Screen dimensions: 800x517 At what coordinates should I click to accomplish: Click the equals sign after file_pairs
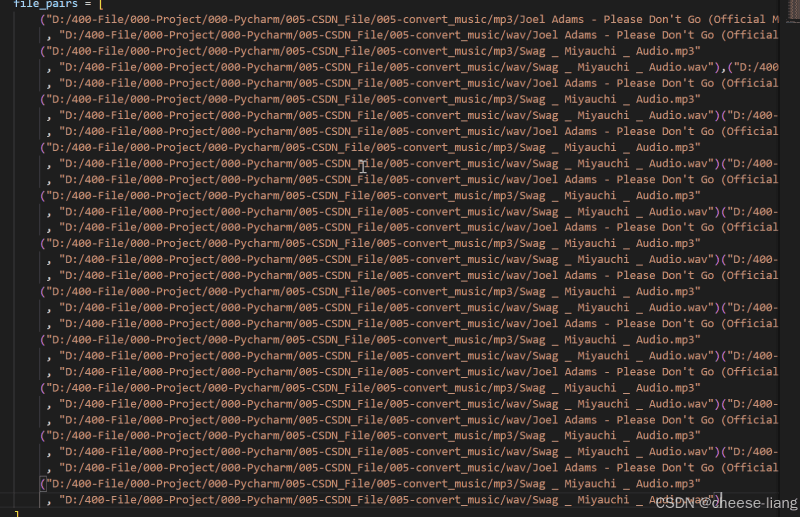[88, 4]
